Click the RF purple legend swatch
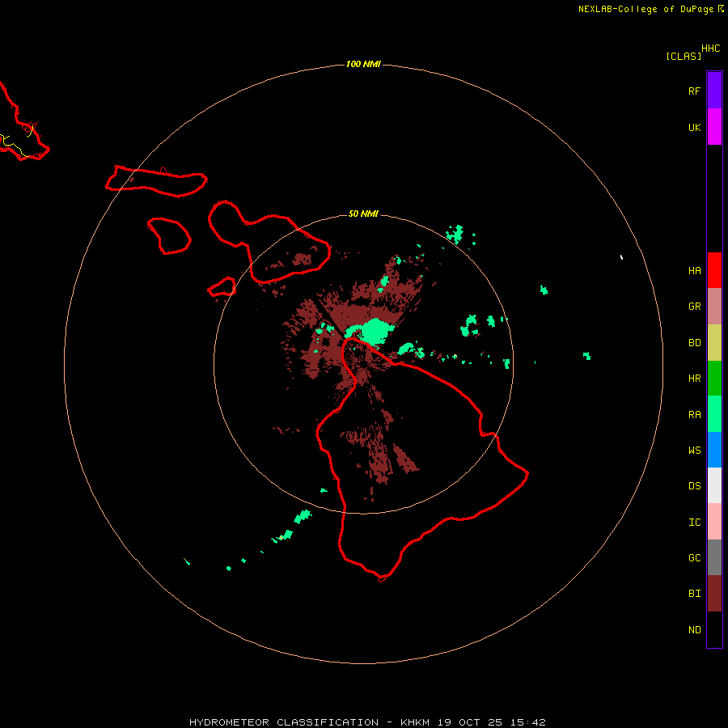Image resolution: width=728 pixels, height=728 pixels. [x=714, y=91]
